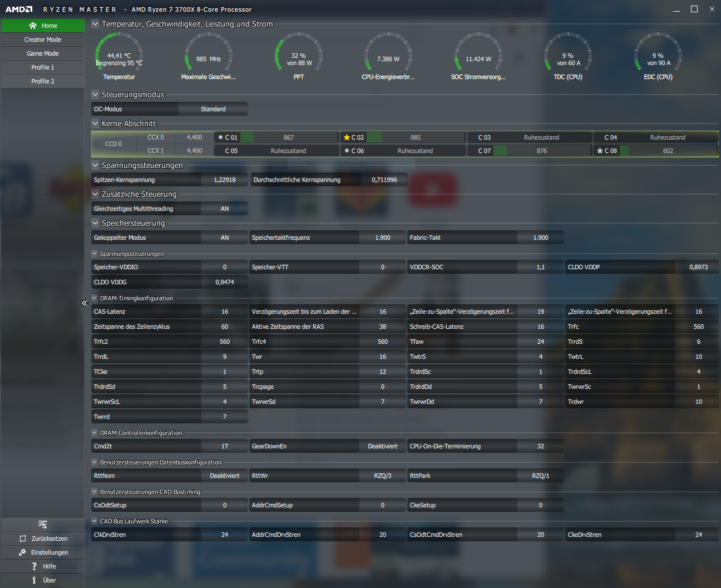Collapse the CAD Bus Laufwerk Stärke section
The height and width of the screenshot is (588, 721).
point(95,521)
